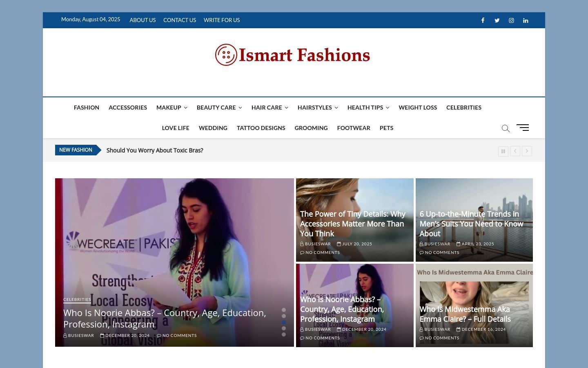Read 'Should You Worry About Toxic Bras?' headline
The height and width of the screenshot is (368, 588).
pos(155,150)
